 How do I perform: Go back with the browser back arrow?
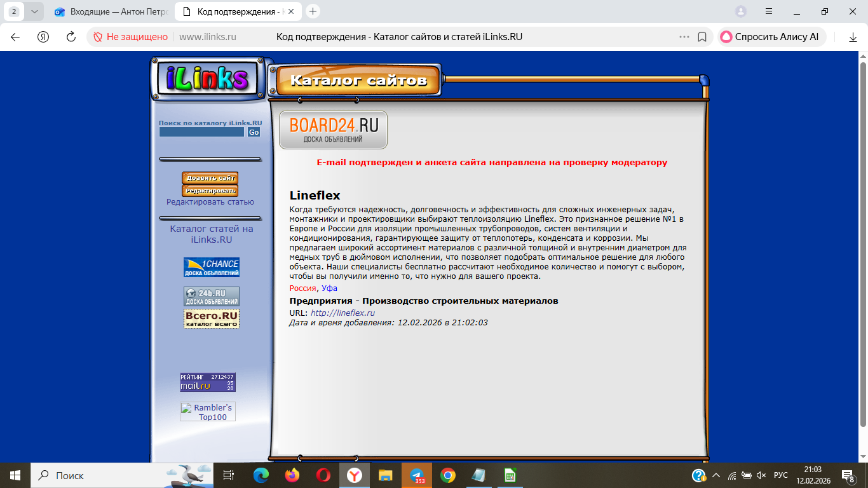coord(15,37)
